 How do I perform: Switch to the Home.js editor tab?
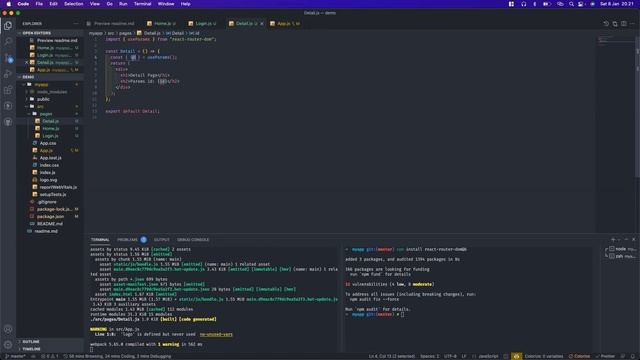coord(162,24)
